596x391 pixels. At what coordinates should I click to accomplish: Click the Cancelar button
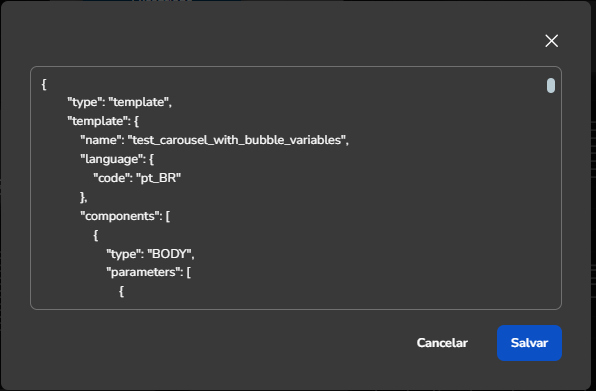coord(442,343)
